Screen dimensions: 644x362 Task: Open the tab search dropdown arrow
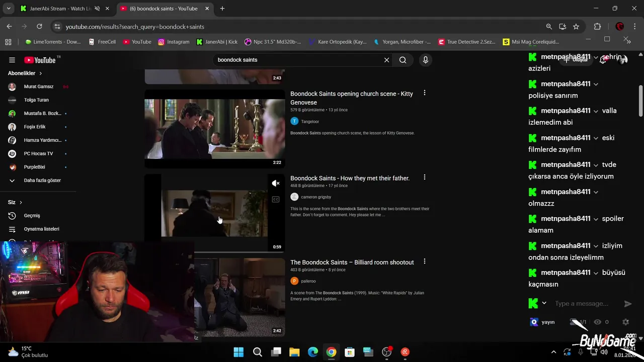[x=8, y=9]
